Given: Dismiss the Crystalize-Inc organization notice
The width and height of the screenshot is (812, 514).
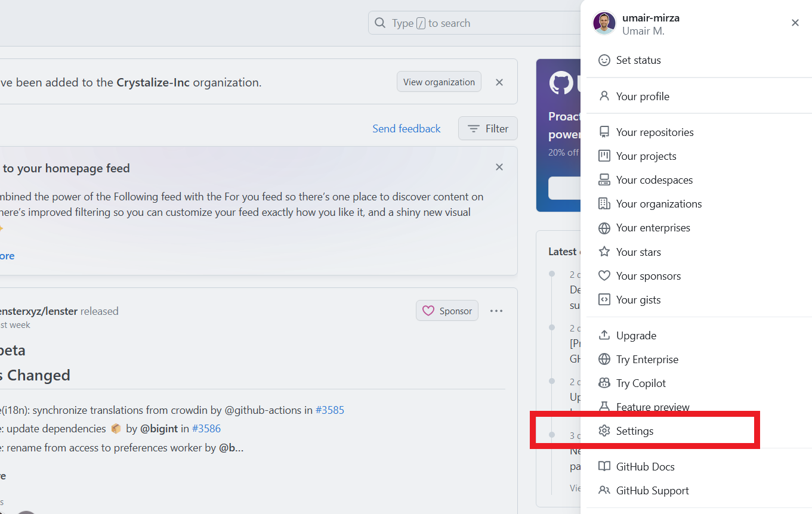Looking at the screenshot, I should coord(499,82).
